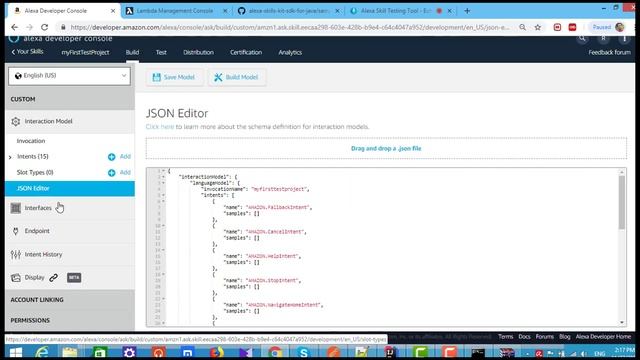This screenshot has width=640, height=360.
Task: Click the plus icon next to Intents
Action: point(111,157)
